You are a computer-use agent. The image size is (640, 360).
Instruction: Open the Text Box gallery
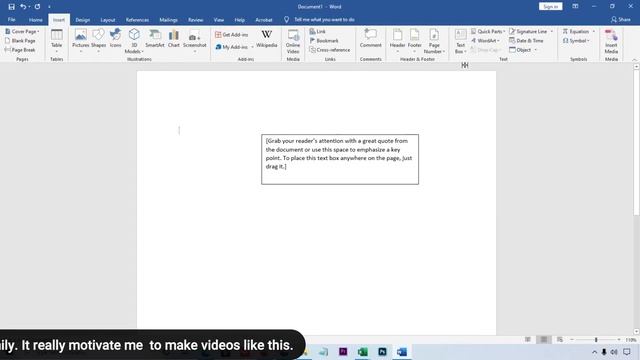pos(460,41)
